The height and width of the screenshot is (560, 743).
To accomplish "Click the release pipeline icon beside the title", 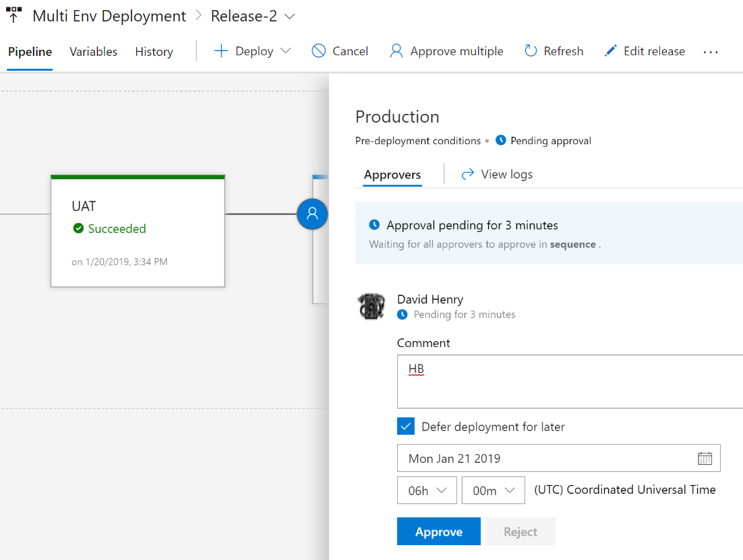I will coord(13,15).
